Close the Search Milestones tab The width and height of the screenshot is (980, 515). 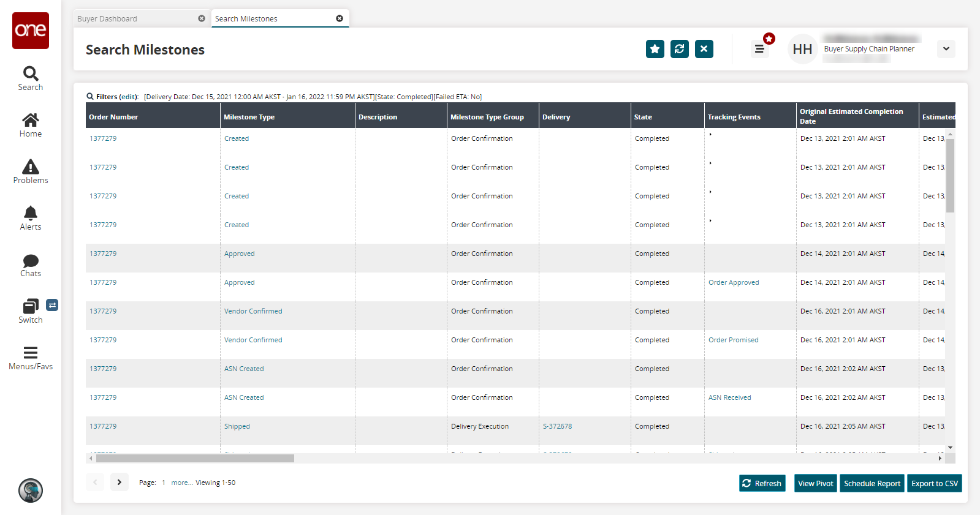pyautogui.click(x=340, y=18)
